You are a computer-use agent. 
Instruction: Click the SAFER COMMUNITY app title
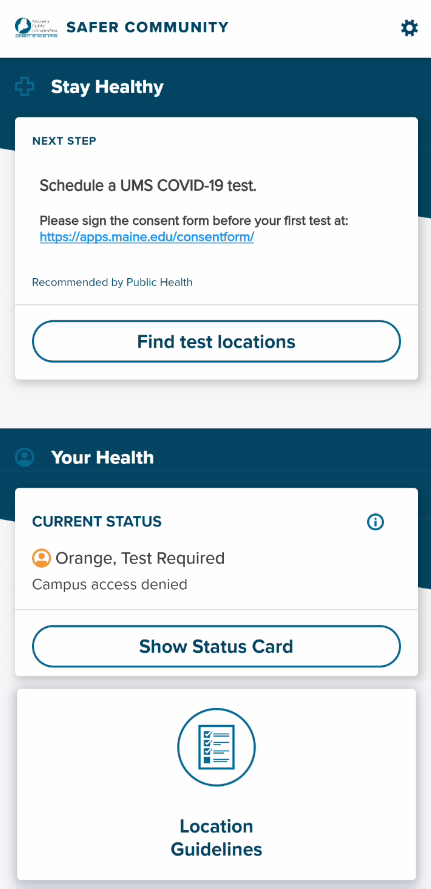pos(147,27)
